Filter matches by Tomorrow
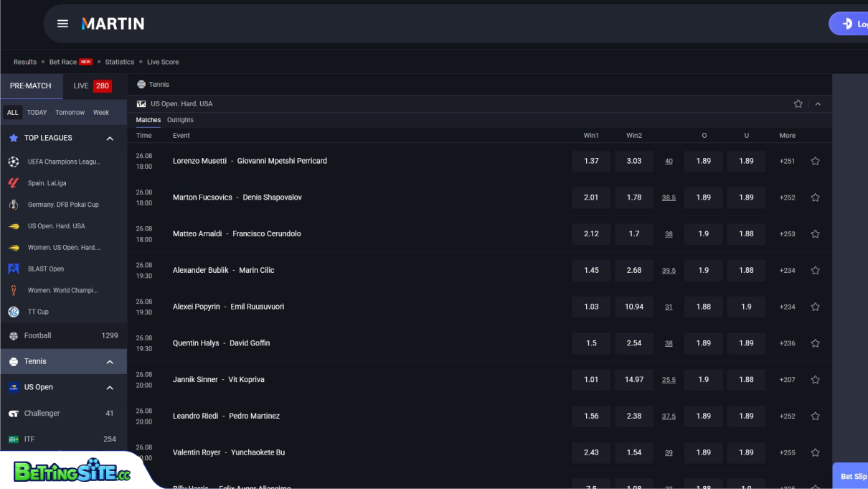The width and height of the screenshot is (868, 489). 70,113
